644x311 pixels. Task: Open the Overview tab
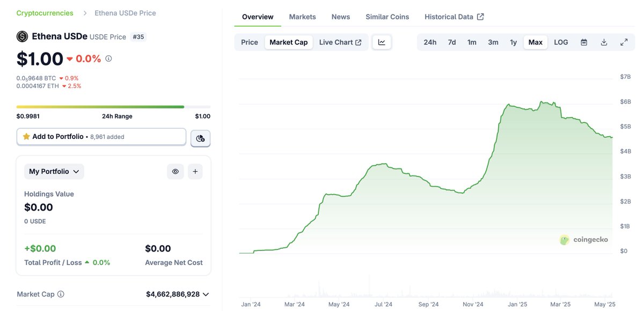[x=258, y=17]
